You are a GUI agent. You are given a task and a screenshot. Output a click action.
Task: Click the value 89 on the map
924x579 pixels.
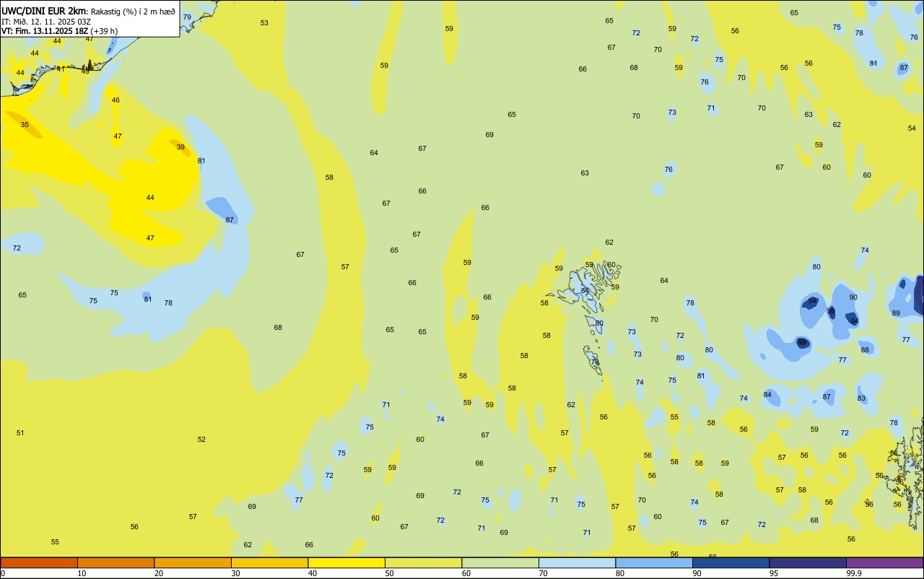point(896,313)
